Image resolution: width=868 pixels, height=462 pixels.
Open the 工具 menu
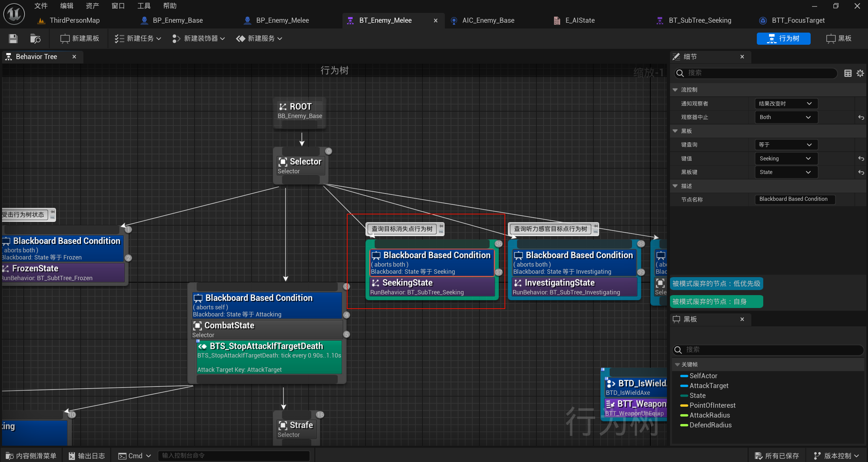[144, 6]
